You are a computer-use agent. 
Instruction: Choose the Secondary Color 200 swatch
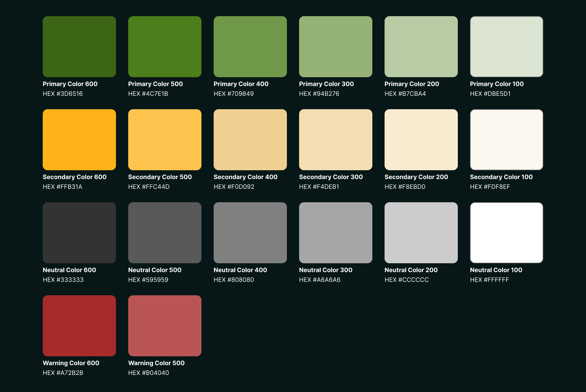[x=421, y=140]
